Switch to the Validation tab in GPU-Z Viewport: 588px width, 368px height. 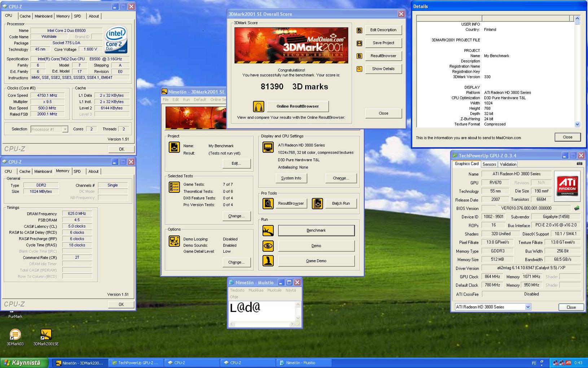point(508,164)
